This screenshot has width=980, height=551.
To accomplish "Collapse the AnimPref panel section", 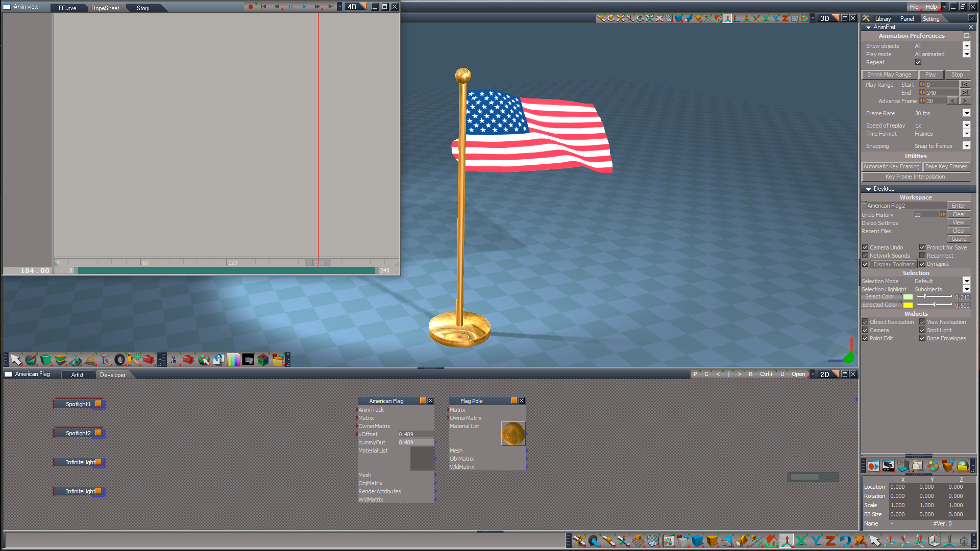I will pyautogui.click(x=868, y=28).
